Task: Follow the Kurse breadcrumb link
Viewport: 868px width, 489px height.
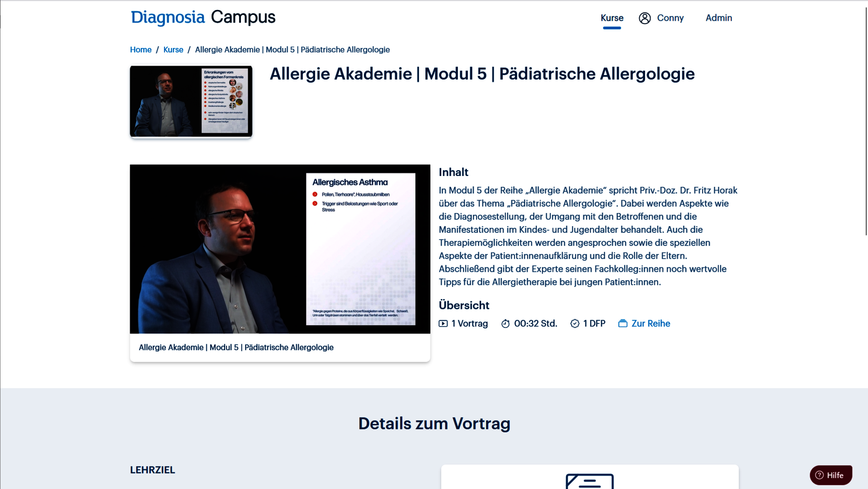Action: point(173,50)
